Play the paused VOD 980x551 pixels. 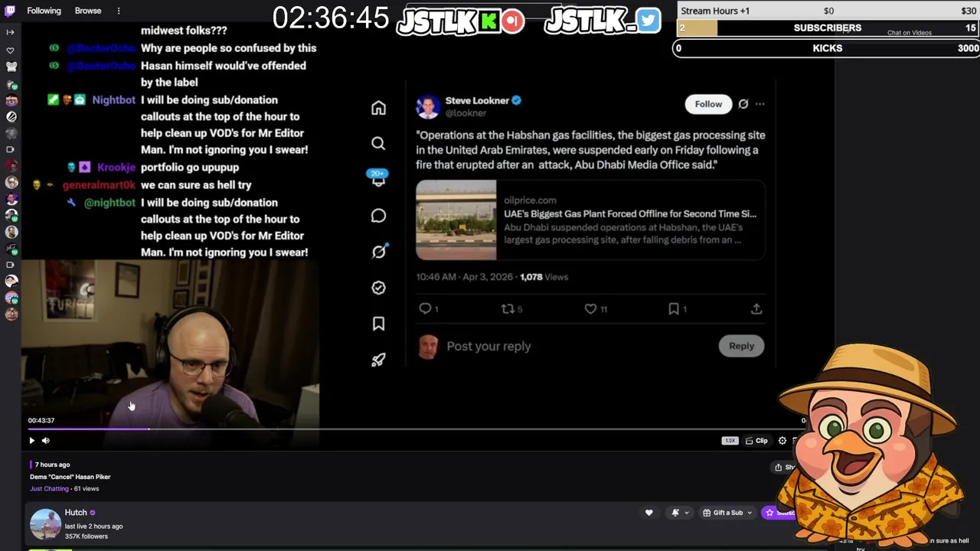click(31, 440)
